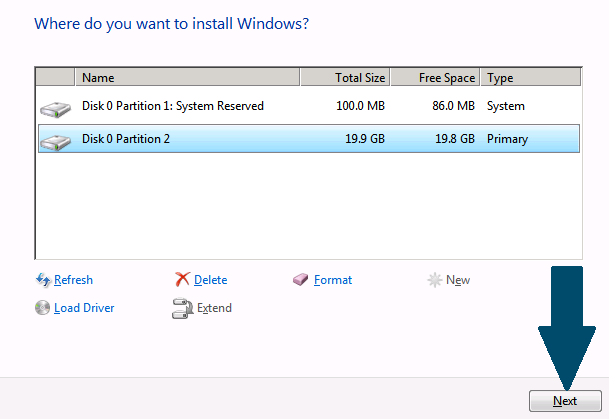Click the pink eraser Format icon
This screenshot has height=419, width=609.
300,279
